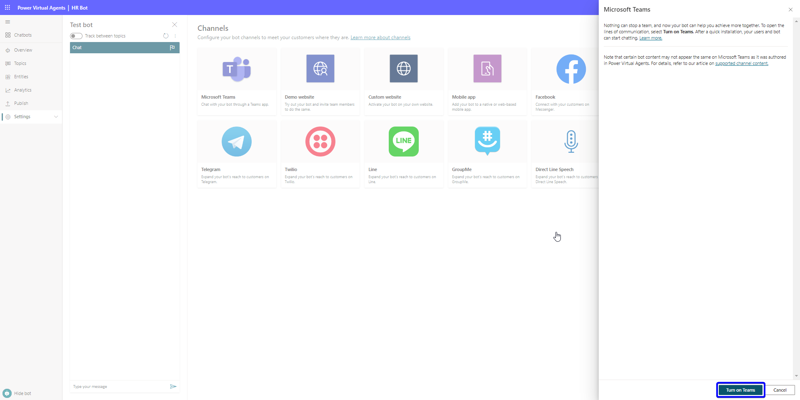Select the Line channel icon
Screen dimensions: 800x400
click(x=404, y=141)
